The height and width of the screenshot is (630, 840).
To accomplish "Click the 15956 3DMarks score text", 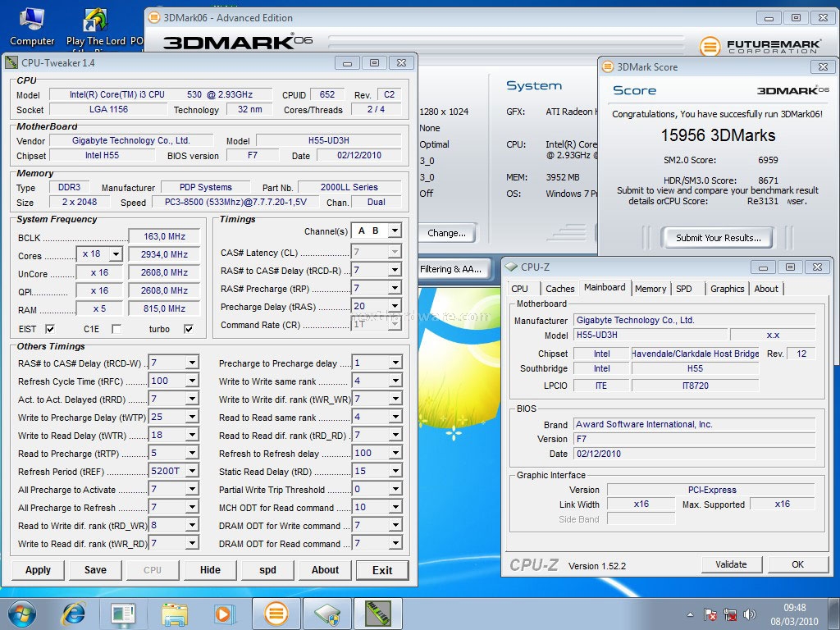I will (x=718, y=135).
